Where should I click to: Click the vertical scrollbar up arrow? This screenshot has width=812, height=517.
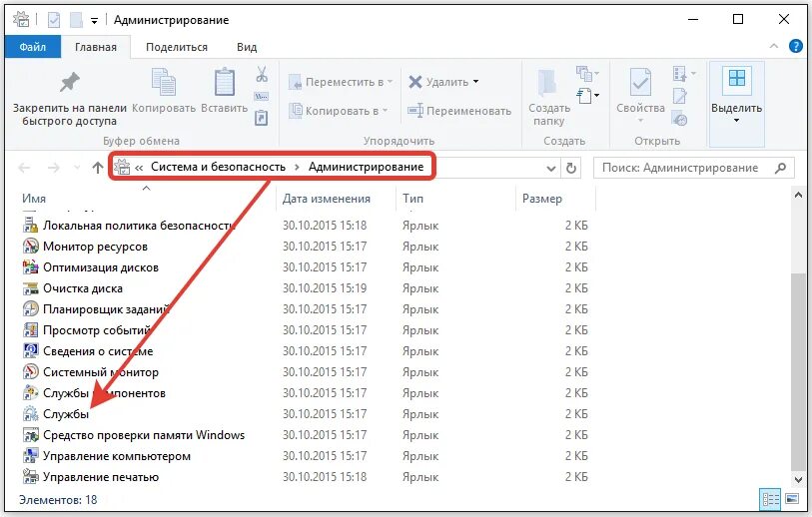[798, 196]
